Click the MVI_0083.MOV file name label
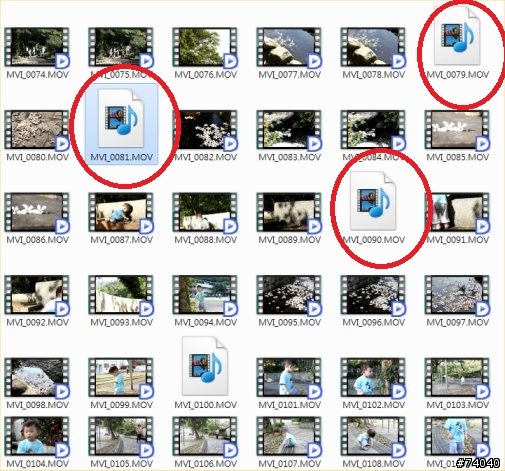Viewport: 505px width, 471px height. click(x=289, y=157)
